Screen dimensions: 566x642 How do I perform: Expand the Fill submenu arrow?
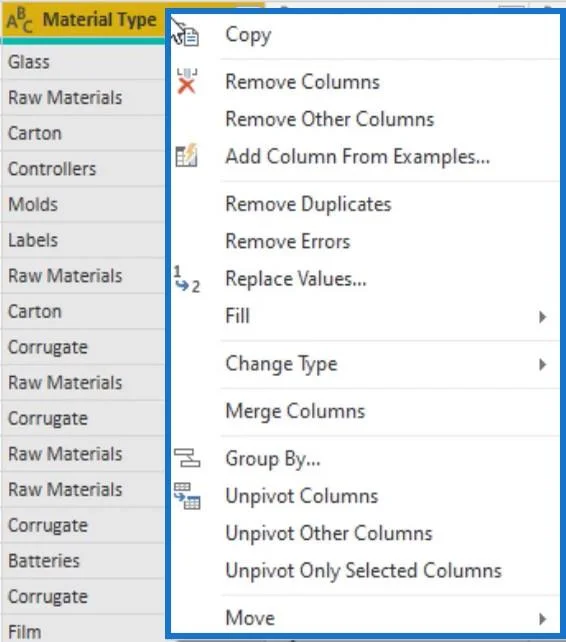click(542, 317)
